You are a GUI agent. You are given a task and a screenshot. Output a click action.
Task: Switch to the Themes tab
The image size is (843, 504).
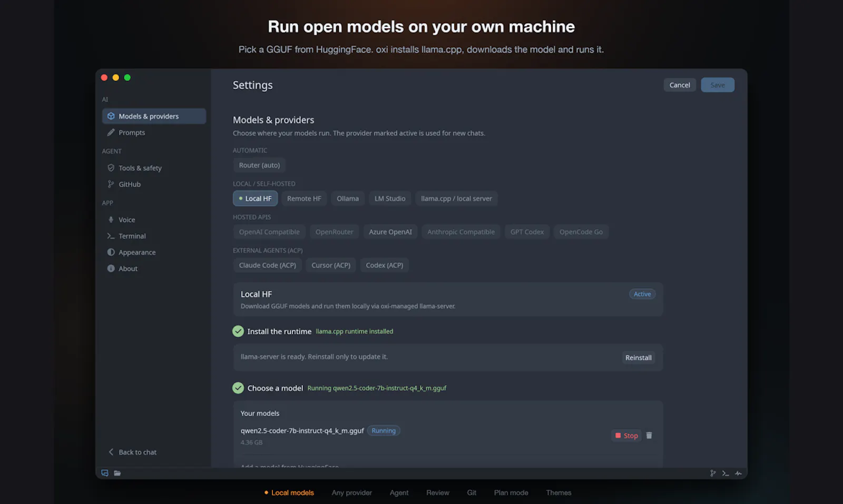(x=558, y=493)
